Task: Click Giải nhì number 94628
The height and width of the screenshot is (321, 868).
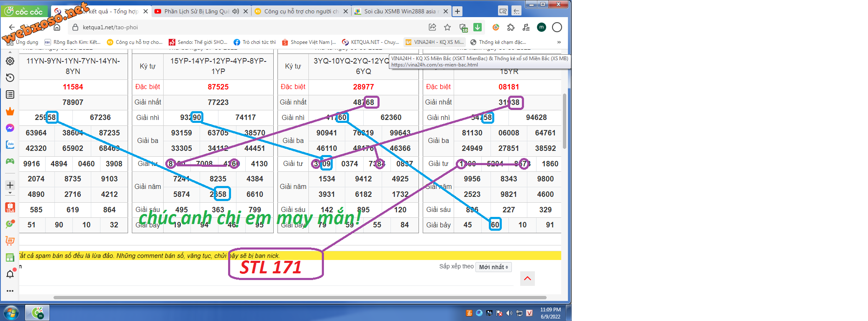Action: pos(536,117)
